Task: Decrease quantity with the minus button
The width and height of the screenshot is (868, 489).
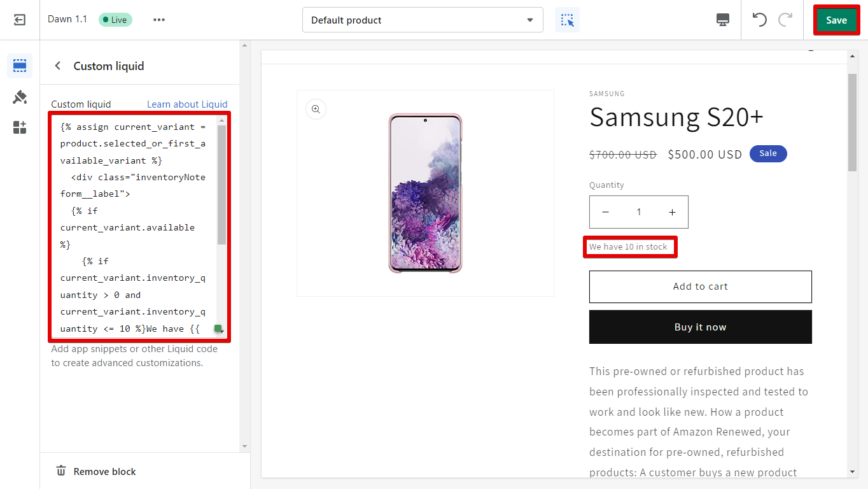Action: pyautogui.click(x=606, y=212)
